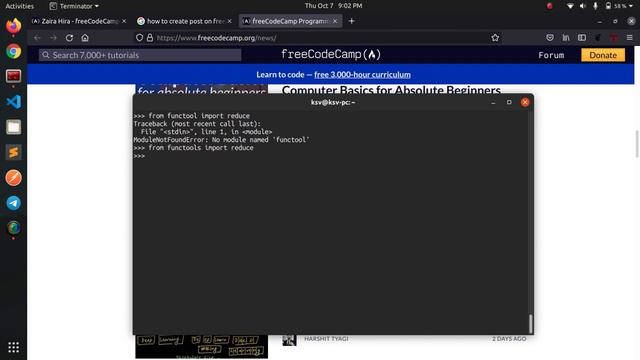This screenshot has width=640, height=360.
Task: Close the Zaira Hira tab
Action: pos(124,21)
